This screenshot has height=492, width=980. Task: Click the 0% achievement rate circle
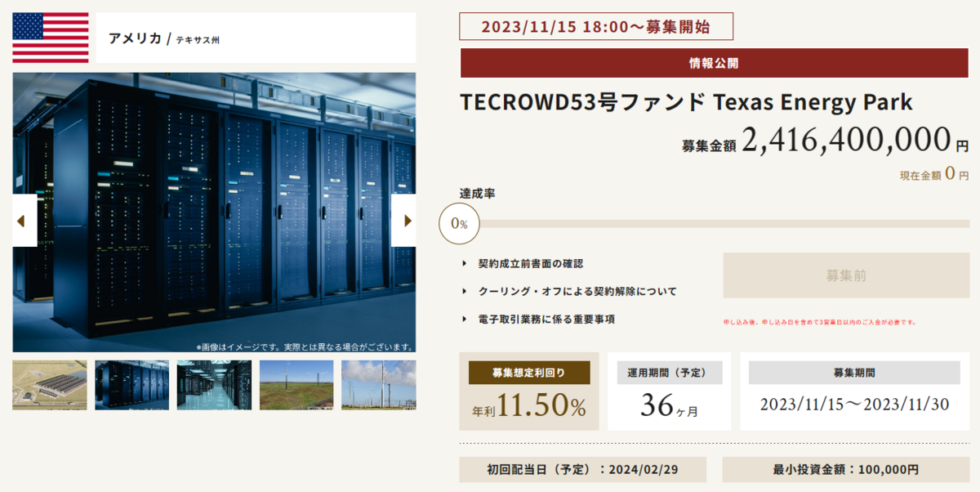point(459,224)
